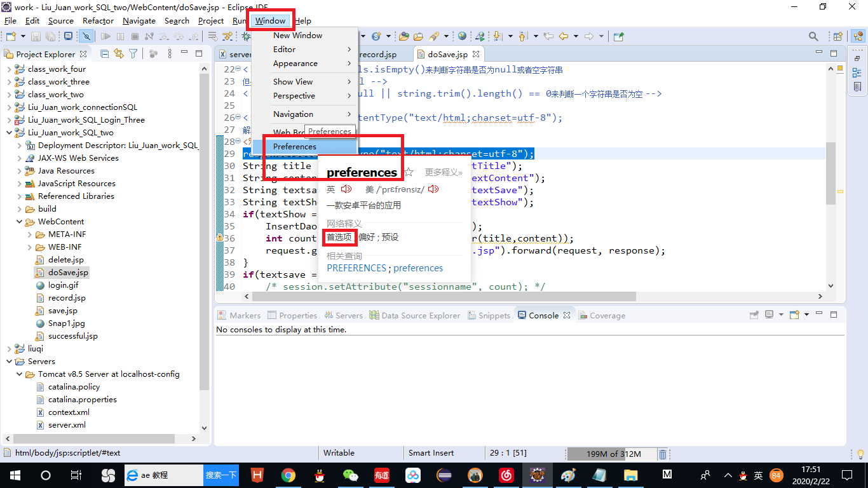
Task: Open the notification center icon
Action: tap(847, 475)
